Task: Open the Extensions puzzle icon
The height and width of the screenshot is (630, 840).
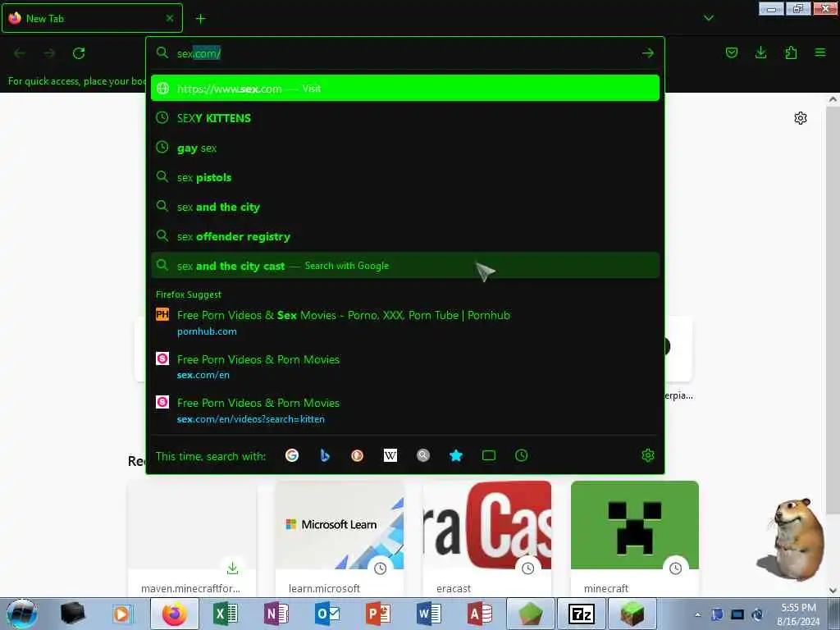Action: tap(791, 52)
